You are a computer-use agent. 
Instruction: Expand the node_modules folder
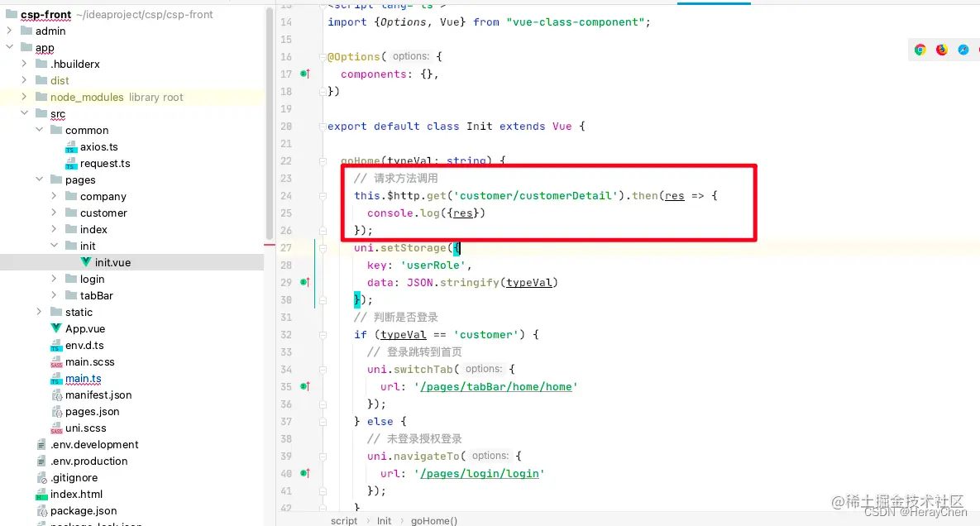tap(24, 97)
